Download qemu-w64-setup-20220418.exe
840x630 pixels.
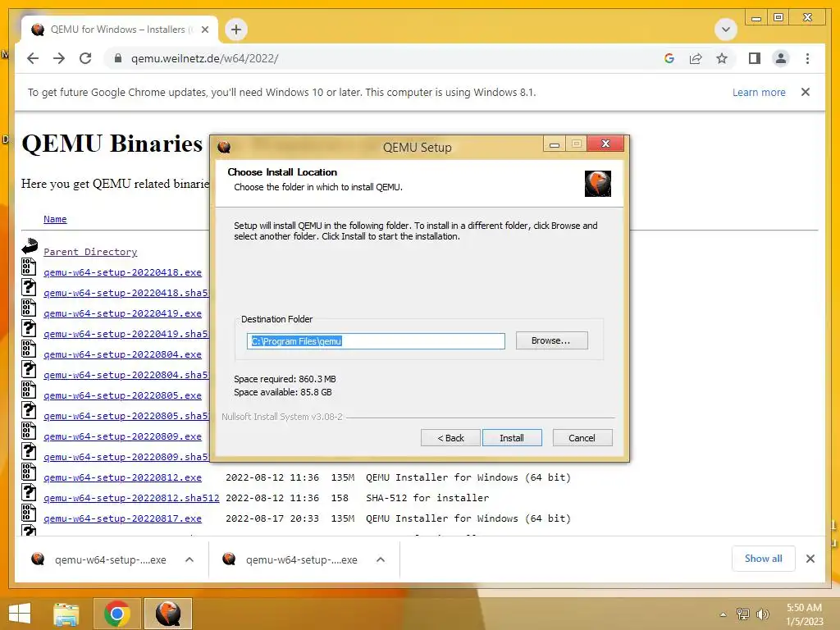click(123, 272)
